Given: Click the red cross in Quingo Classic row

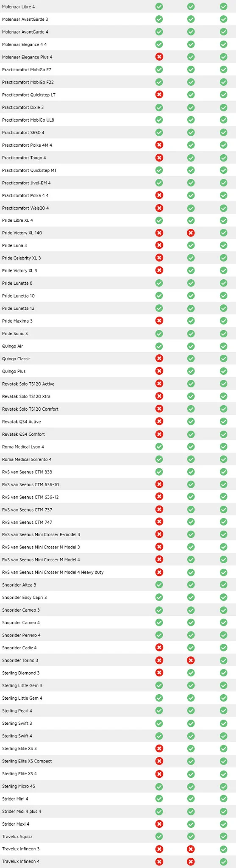Looking at the screenshot, I should tap(159, 359).
